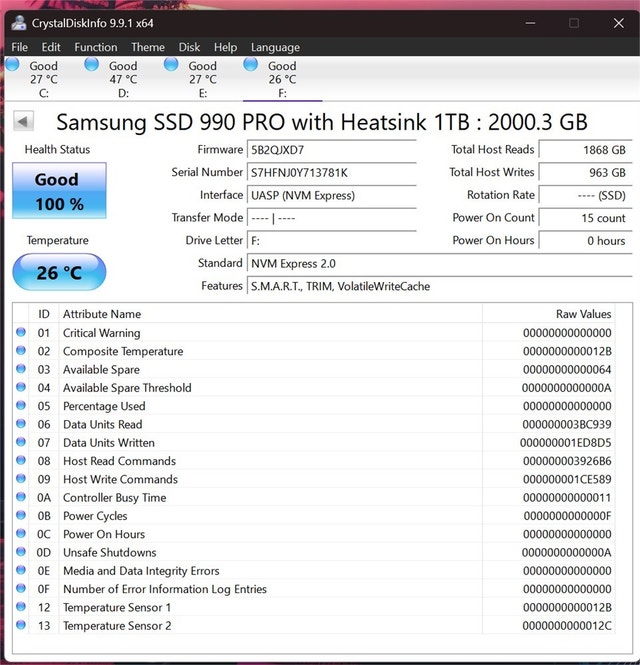Viewport: 640px width, 665px height.
Task: Select the Critical Warning attribute row
Action: [314, 333]
